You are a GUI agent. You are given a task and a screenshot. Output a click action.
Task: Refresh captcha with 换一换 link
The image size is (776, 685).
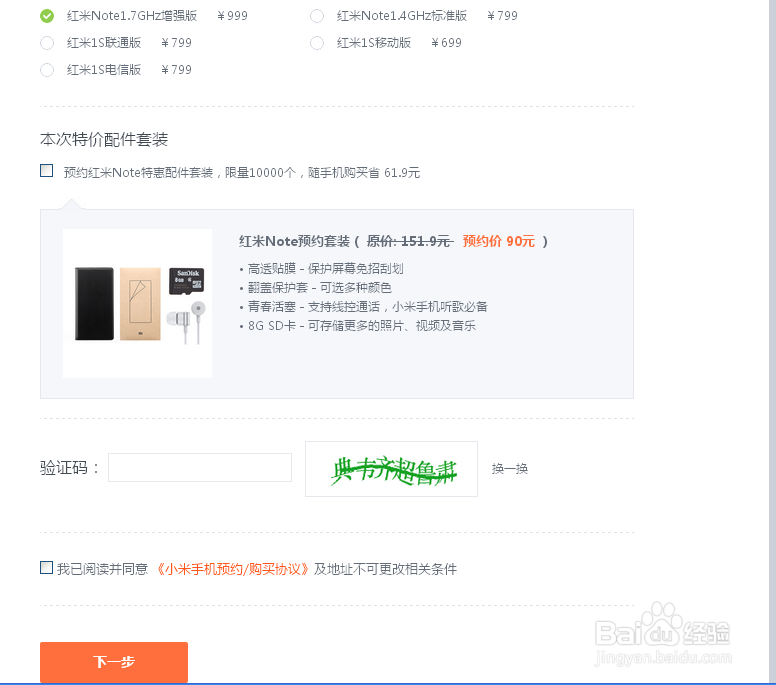click(x=510, y=469)
